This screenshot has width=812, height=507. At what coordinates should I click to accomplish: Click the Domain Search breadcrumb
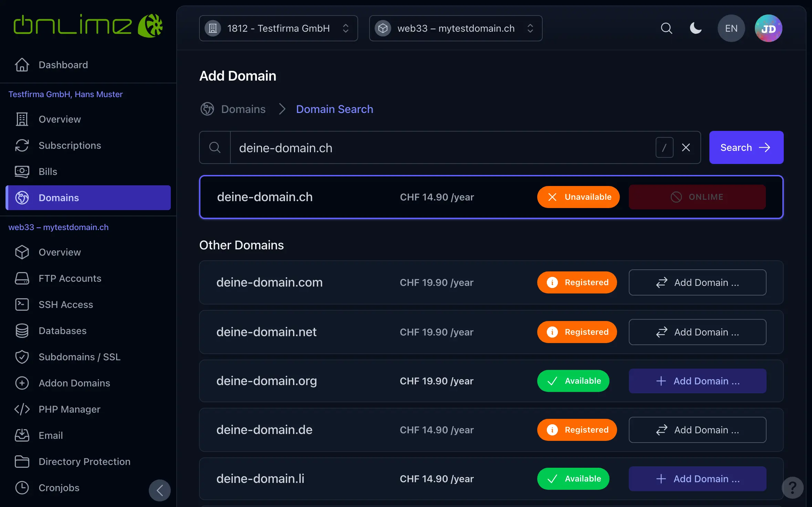pyautogui.click(x=334, y=109)
